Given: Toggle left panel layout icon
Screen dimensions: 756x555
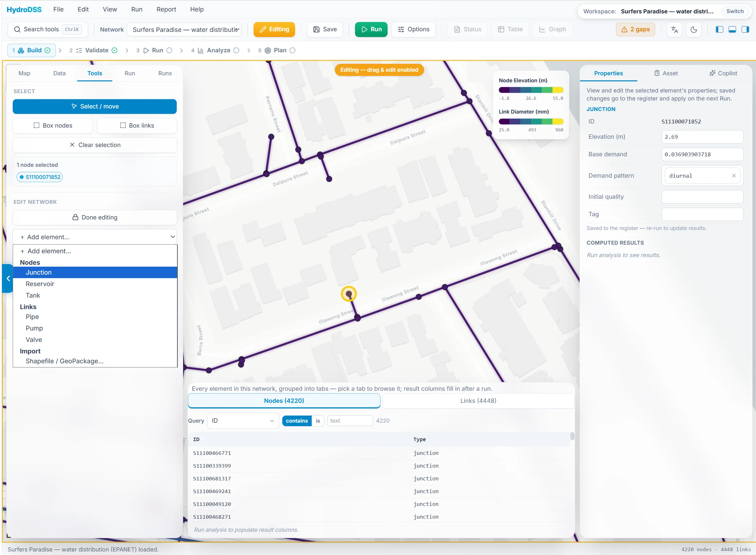Looking at the screenshot, I should [x=719, y=30].
